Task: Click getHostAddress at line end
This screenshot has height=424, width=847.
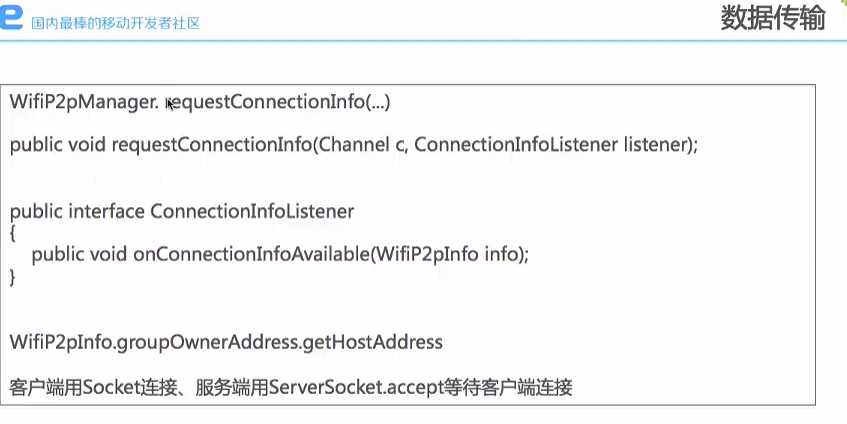Action: pos(373,342)
